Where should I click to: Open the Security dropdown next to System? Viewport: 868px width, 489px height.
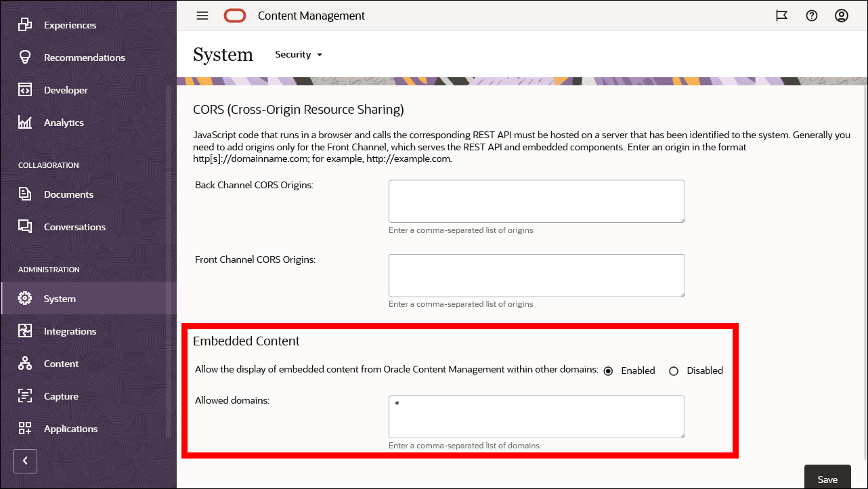298,54
